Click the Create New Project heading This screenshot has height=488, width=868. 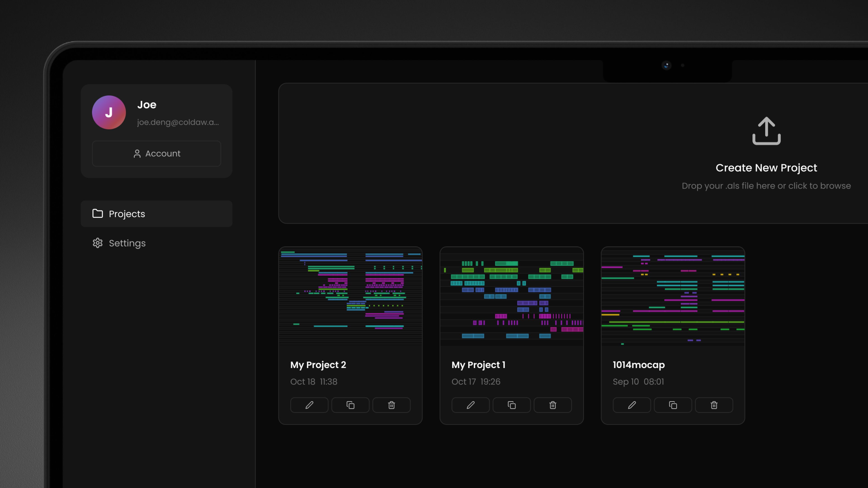[x=766, y=168]
